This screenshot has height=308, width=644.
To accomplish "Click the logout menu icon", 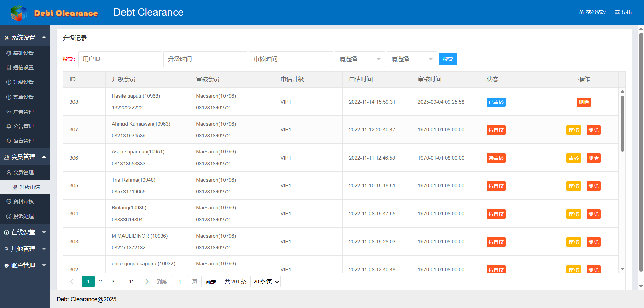I will (x=617, y=12).
